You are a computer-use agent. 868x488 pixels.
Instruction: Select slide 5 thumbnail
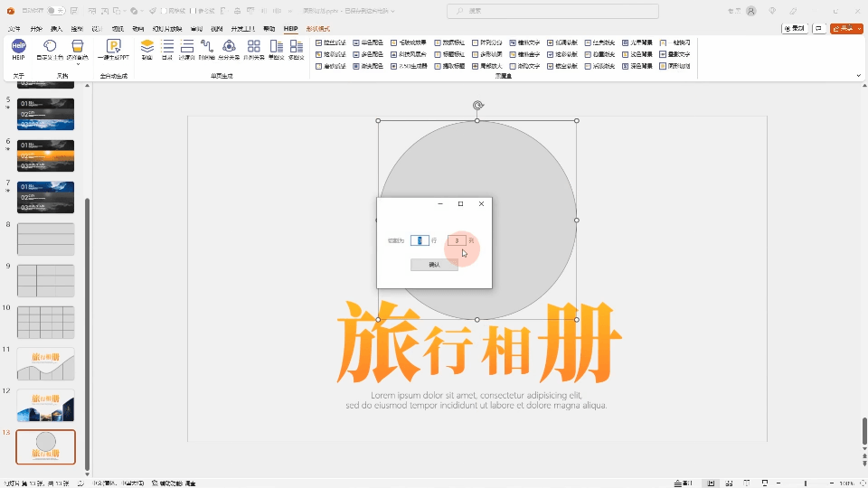[x=45, y=115]
